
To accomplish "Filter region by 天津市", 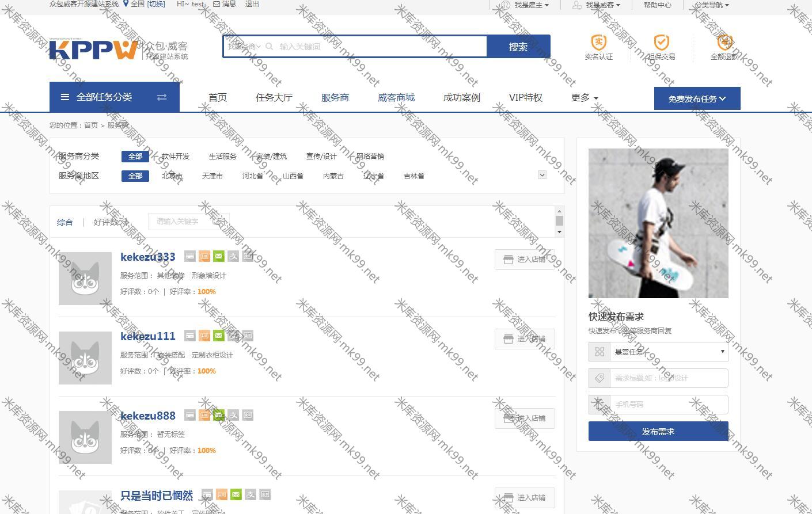I will point(213,176).
